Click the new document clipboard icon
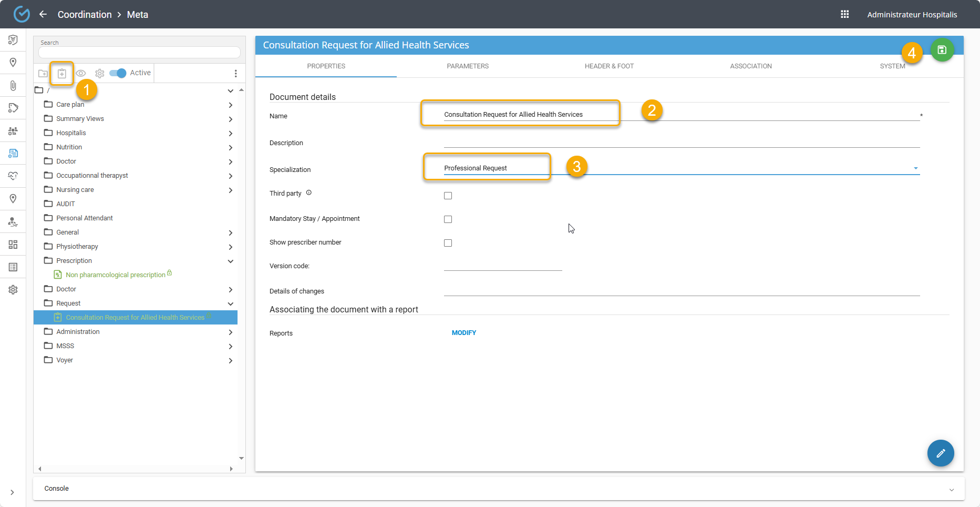Viewport: 980px width, 507px height. point(62,74)
